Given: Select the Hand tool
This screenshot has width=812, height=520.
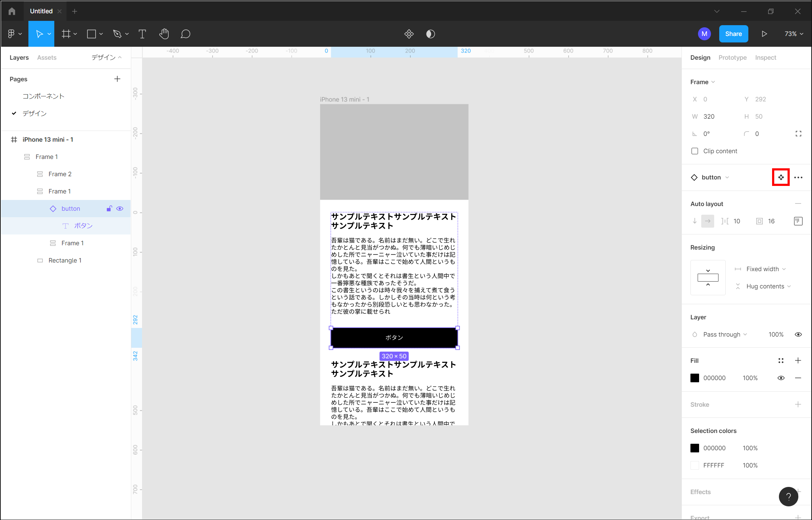Looking at the screenshot, I should 164,34.
